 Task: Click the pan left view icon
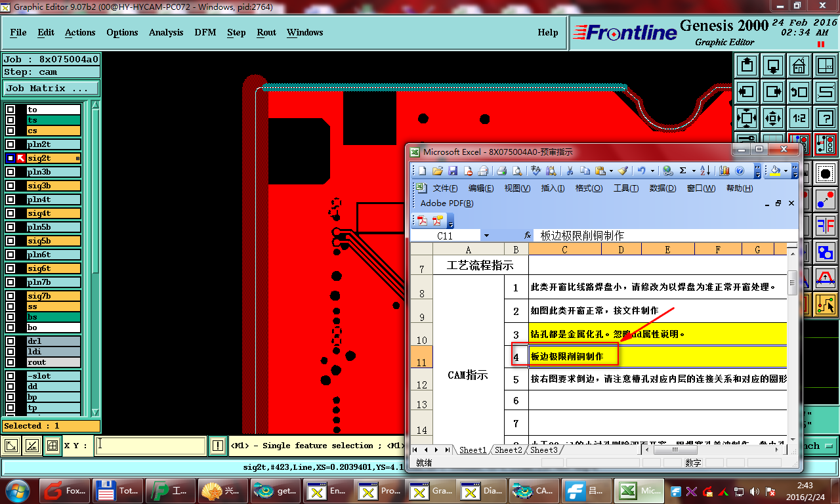pos(747,92)
